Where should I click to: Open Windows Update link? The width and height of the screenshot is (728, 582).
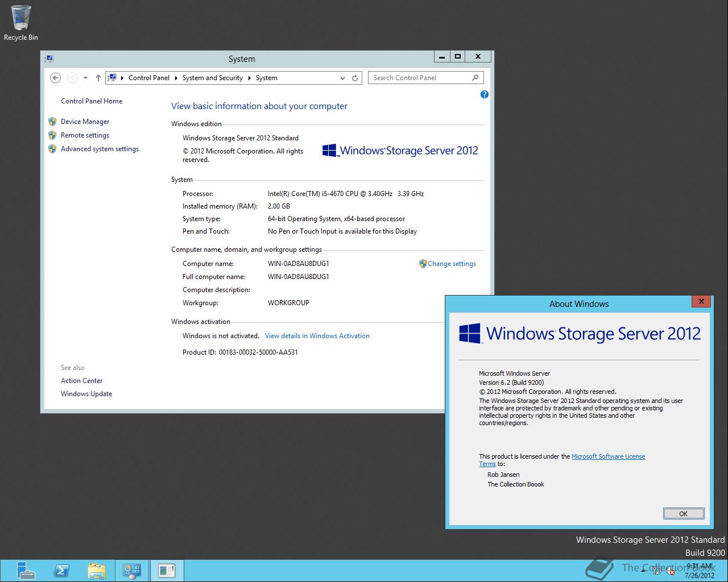pos(86,394)
